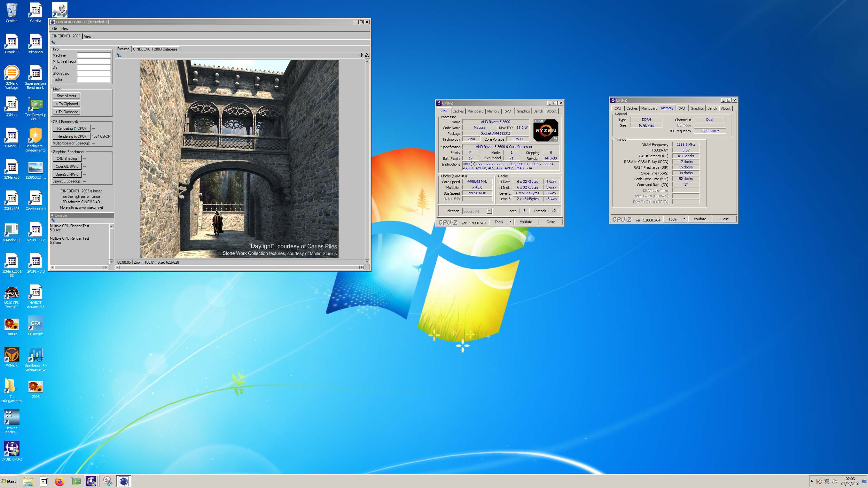Click Validate in left CPU-Z window
This screenshot has width=868, height=488.
pyautogui.click(x=526, y=221)
